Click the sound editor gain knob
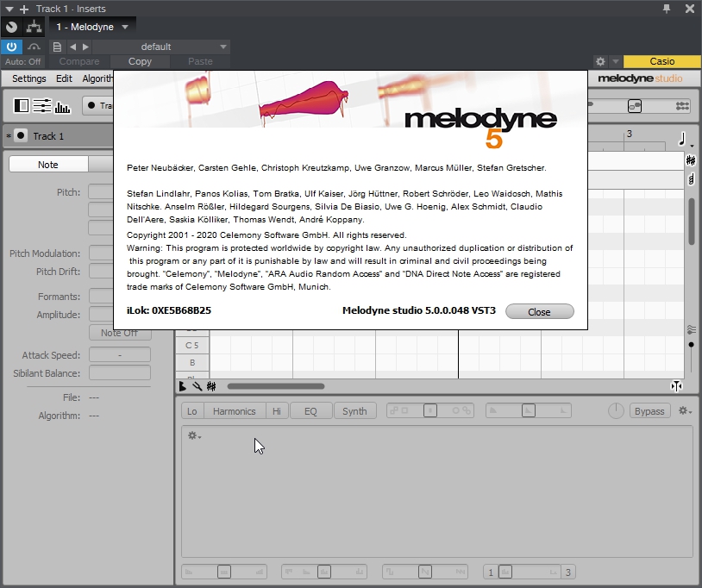This screenshot has width=702, height=588. click(616, 410)
